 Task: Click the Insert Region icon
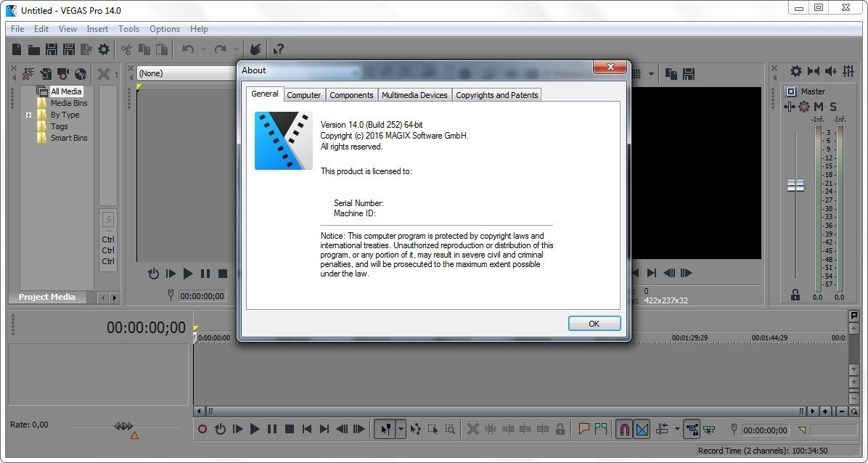click(601, 429)
